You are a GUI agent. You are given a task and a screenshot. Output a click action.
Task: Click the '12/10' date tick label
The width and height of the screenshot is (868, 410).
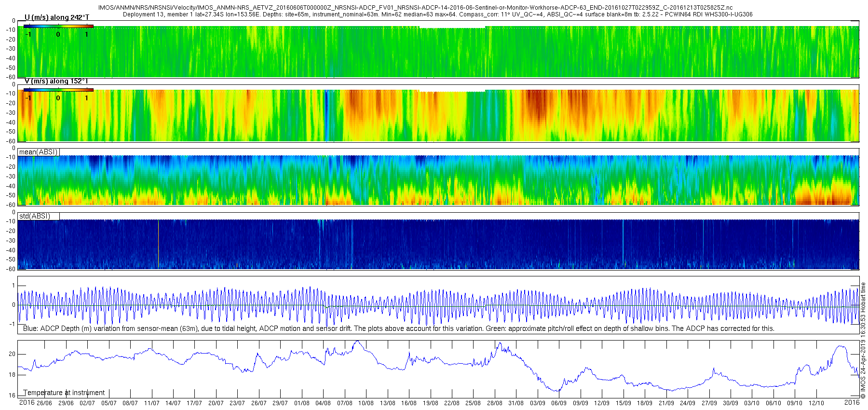pyautogui.click(x=816, y=403)
